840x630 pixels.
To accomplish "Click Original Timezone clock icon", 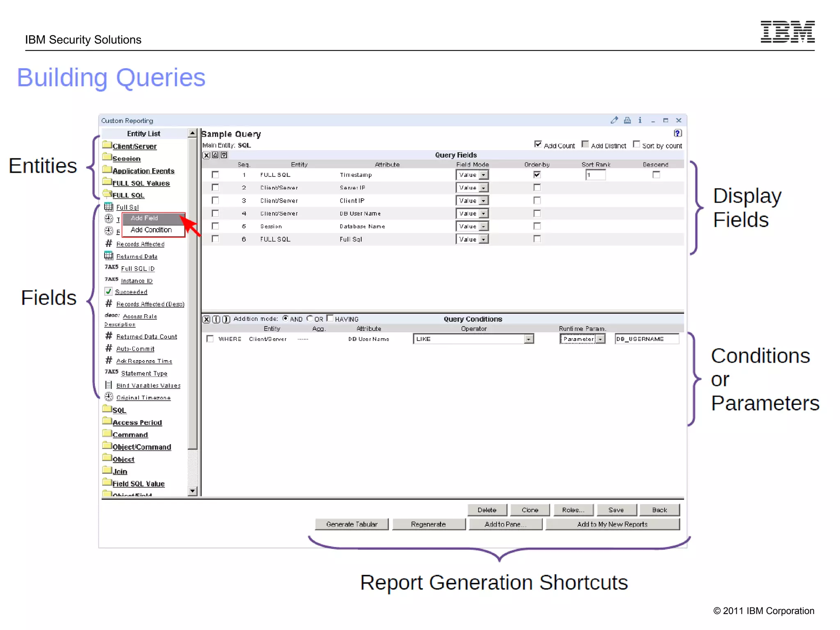I will coord(109,397).
